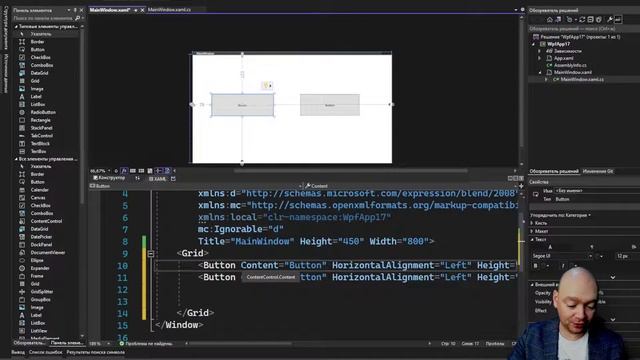Viewport: 640px width, 360px height.
Task: Click the toolbox search input field
Action: click(x=43, y=18)
